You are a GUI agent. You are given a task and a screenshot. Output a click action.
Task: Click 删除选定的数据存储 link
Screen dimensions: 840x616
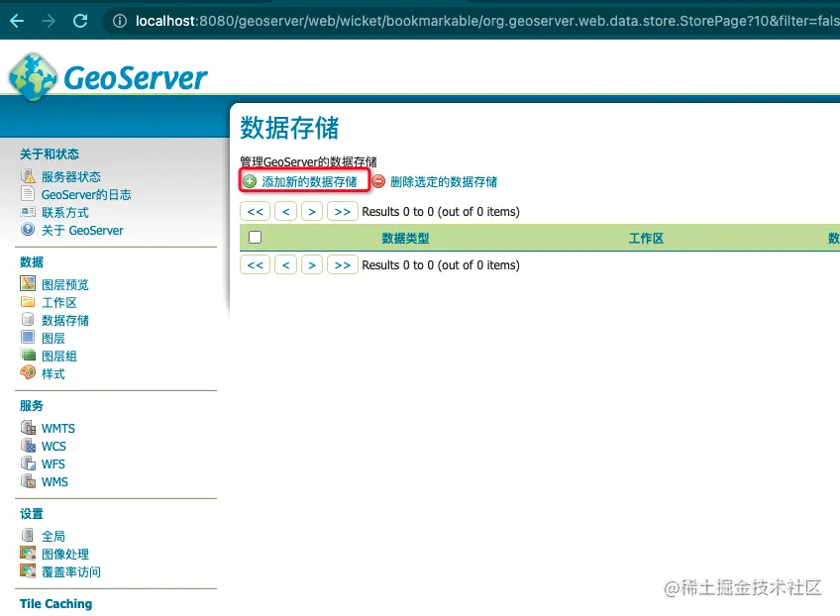click(x=444, y=181)
